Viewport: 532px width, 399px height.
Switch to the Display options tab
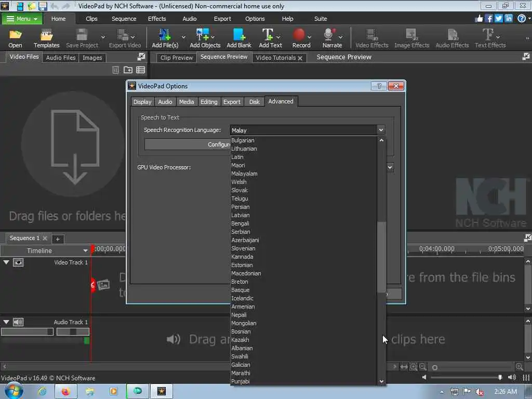pos(142,102)
